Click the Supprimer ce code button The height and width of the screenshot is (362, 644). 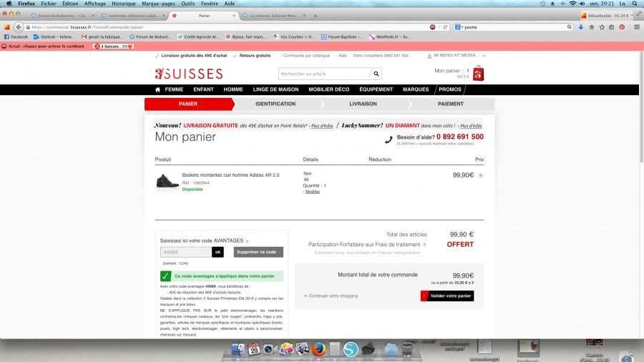point(258,252)
